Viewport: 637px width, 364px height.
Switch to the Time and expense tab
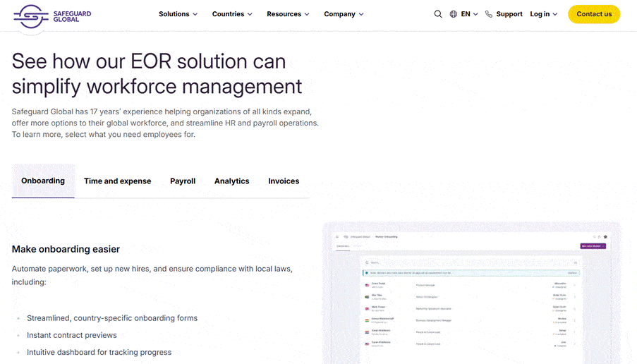coord(117,181)
